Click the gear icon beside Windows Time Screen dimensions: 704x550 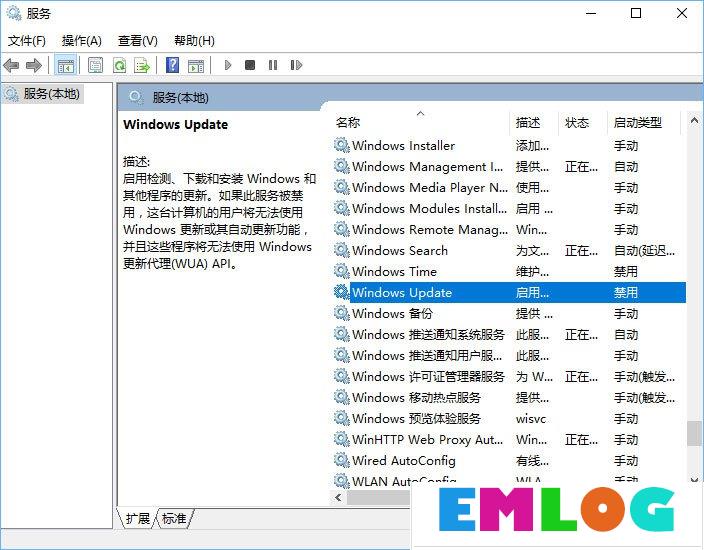click(x=342, y=271)
